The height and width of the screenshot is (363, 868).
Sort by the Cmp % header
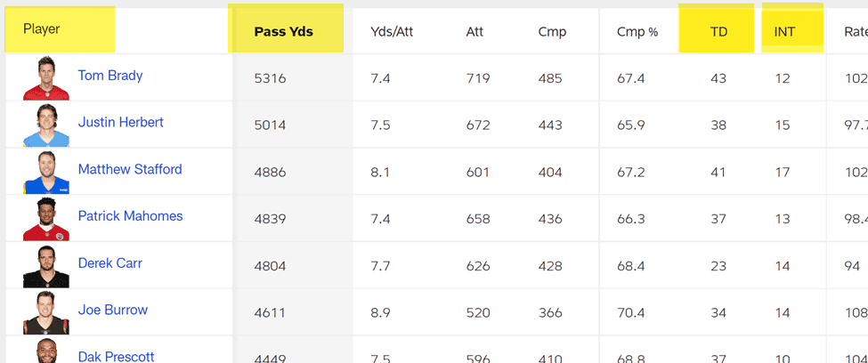[637, 31]
